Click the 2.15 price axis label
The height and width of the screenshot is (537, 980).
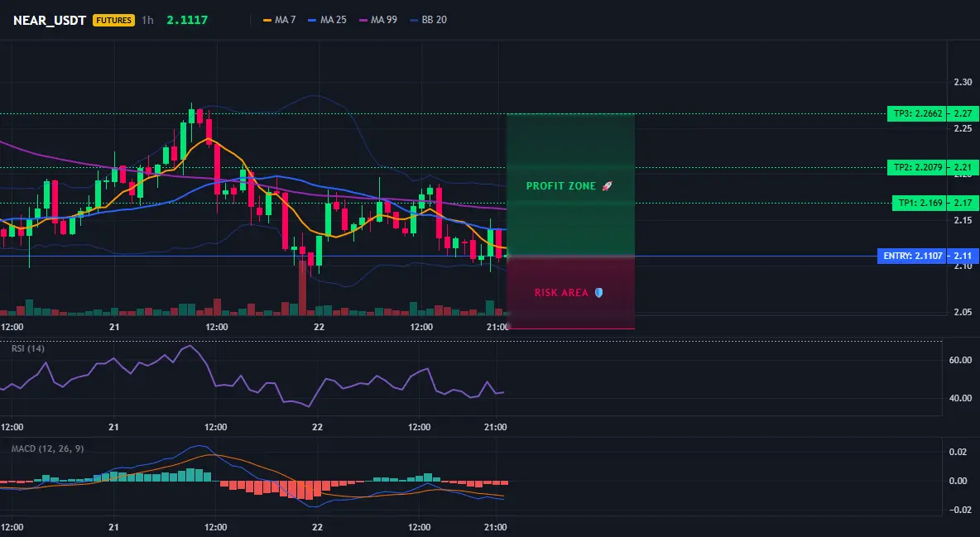963,220
